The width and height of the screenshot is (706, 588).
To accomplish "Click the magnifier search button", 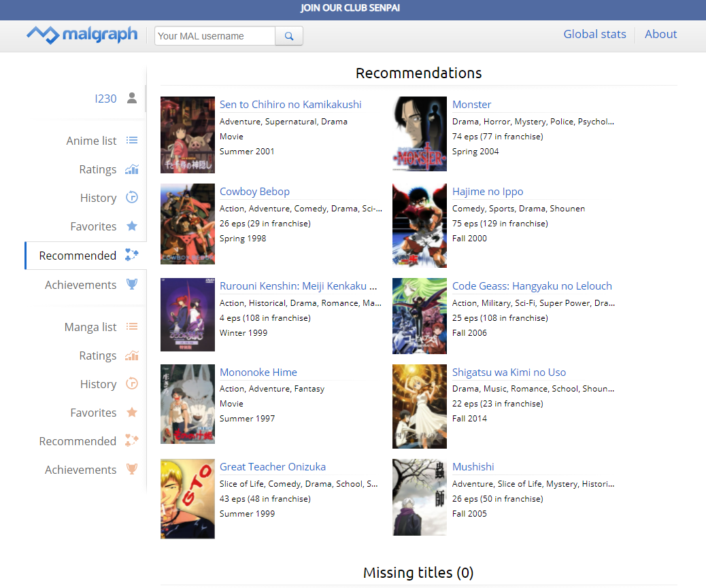I will click(289, 36).
